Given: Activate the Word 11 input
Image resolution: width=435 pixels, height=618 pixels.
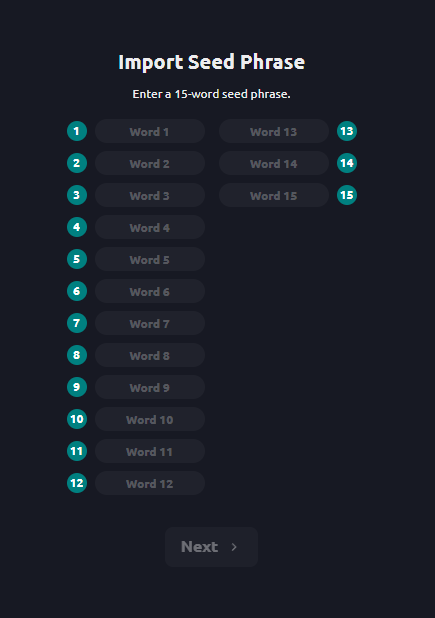Looking at the screenshot, I should pyautogui.click(x=150, y=451).
